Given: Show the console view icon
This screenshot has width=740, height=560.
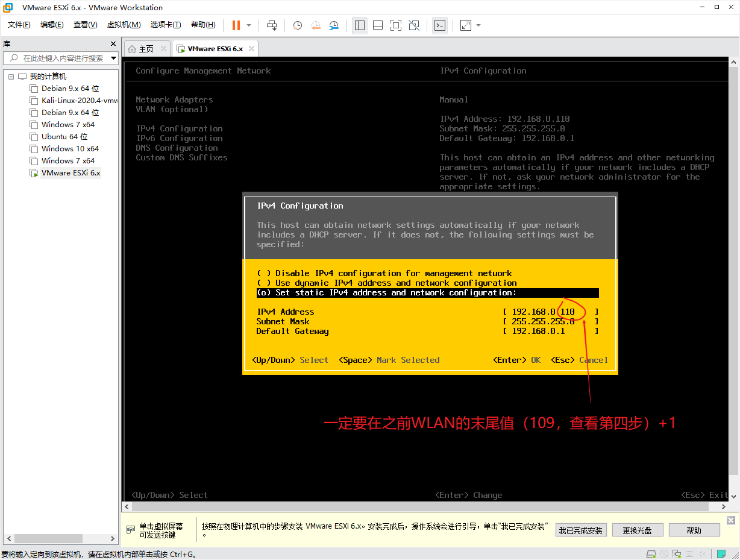Looking at the screenshot, I should [x=440, y=25].
